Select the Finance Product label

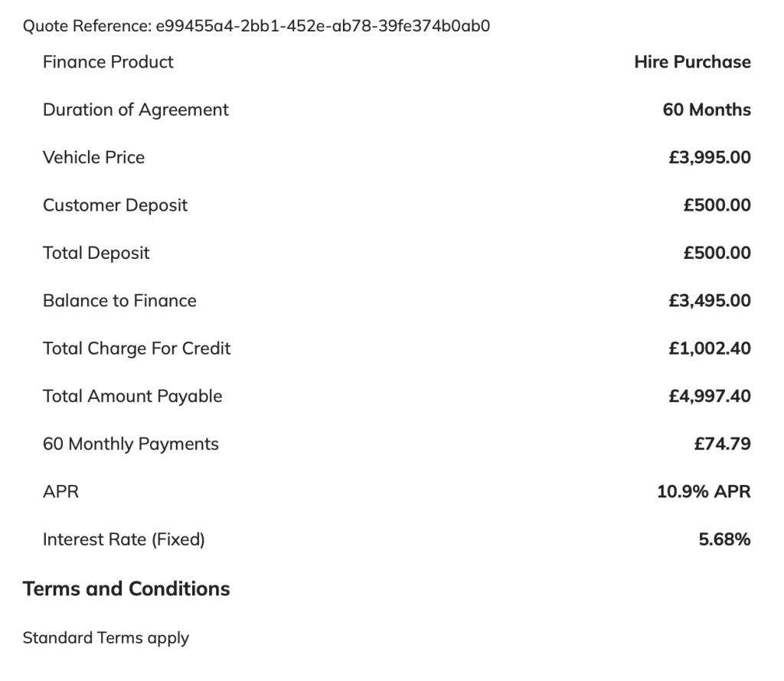(x=108, y=62)
